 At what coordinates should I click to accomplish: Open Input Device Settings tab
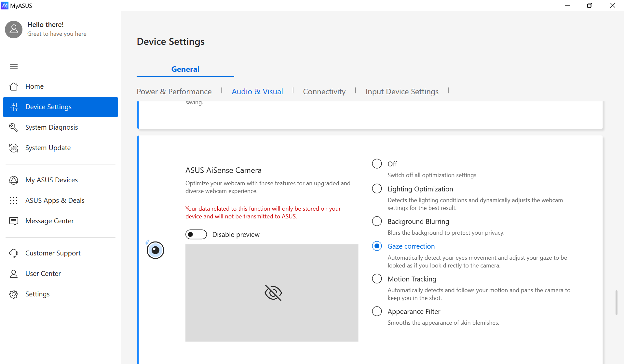pos(402,92)
